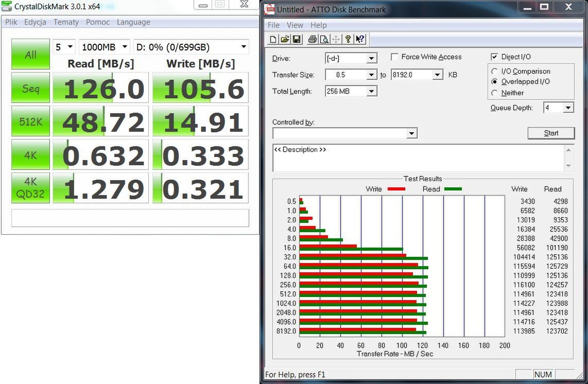Click the 8192.0 row label in results chart

click(286, 331)
